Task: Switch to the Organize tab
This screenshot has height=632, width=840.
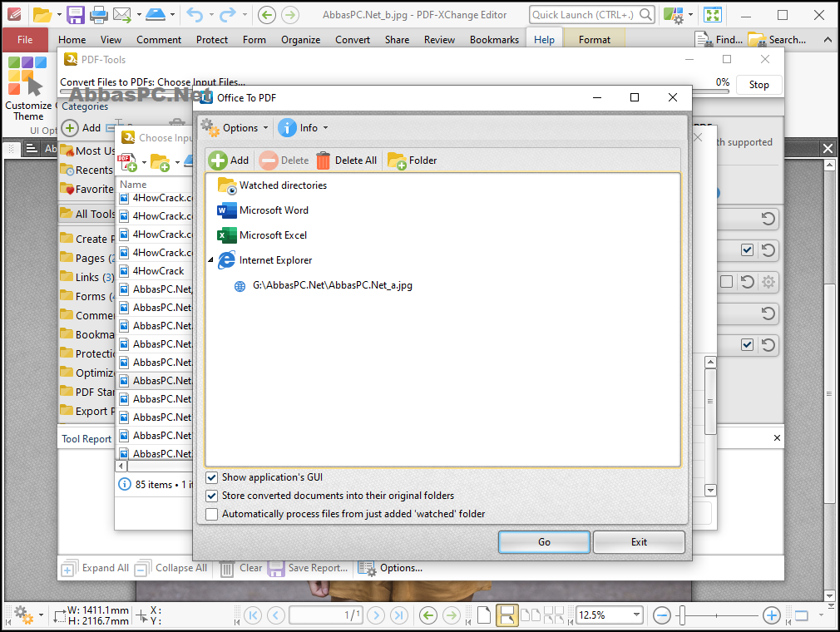Action: (300, 40)
